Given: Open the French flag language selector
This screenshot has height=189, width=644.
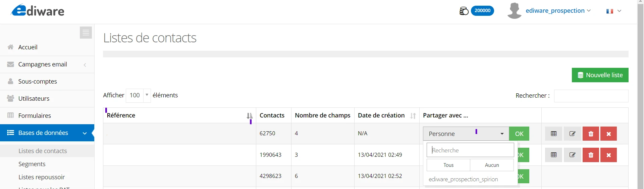Looking at the screenshot, I should pyautogui.click(x=614, y=11).
